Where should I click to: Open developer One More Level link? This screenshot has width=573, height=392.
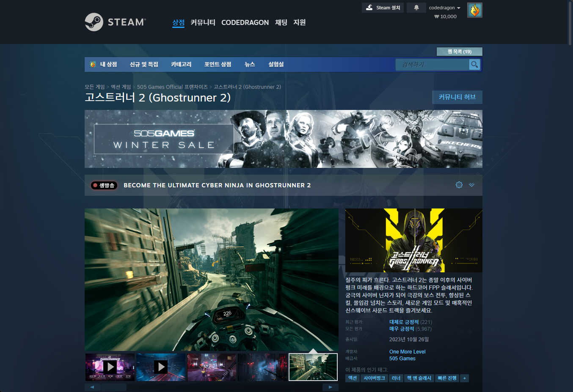pyautogui.click(x=407, y=352)
